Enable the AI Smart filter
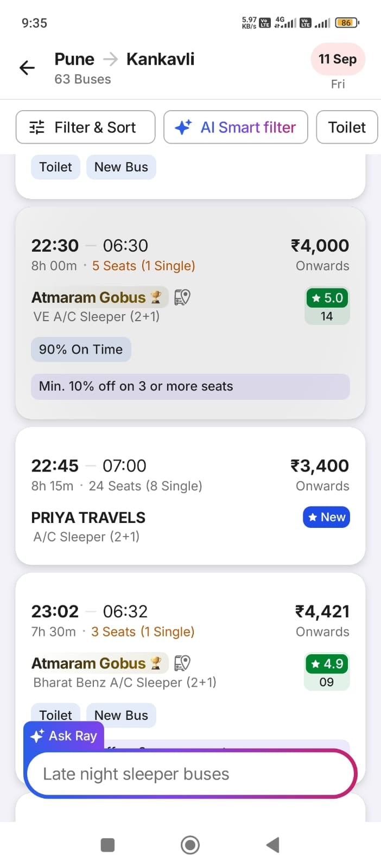The image size is (381, 868). coord(236,127)
